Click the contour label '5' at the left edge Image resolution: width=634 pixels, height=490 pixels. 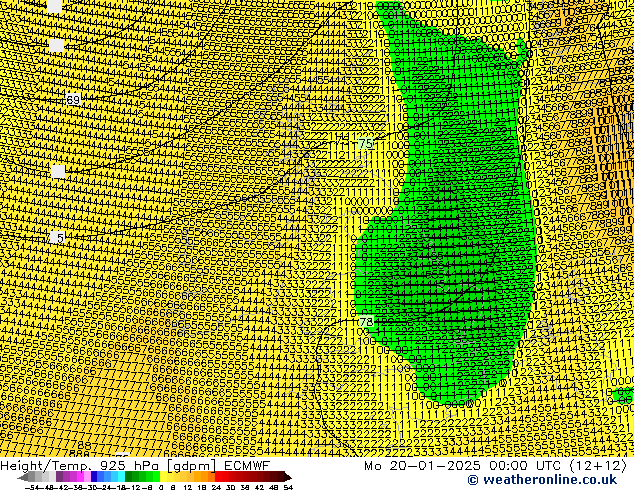pyautogui.click(x=58, y=237)
